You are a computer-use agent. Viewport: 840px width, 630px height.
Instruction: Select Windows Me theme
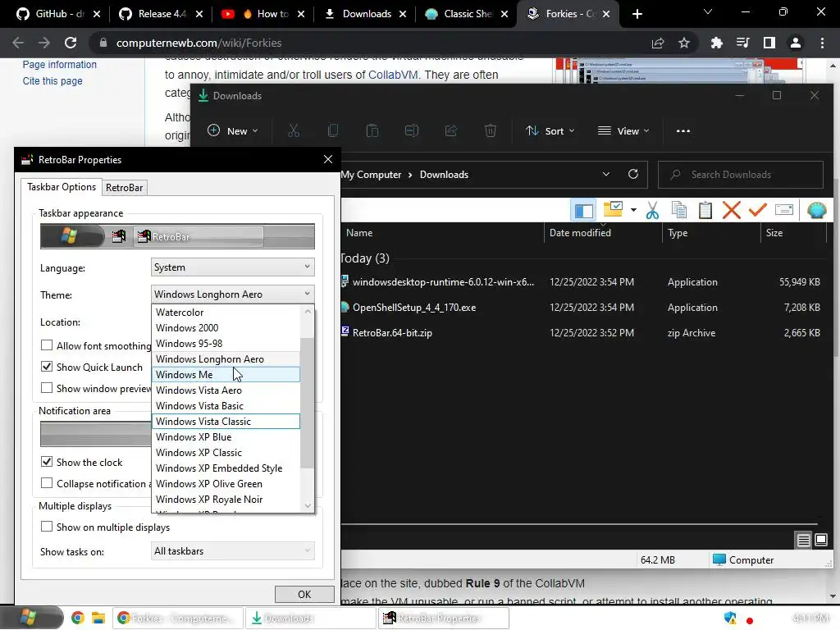pyautogui.click(x=226, y=374)
